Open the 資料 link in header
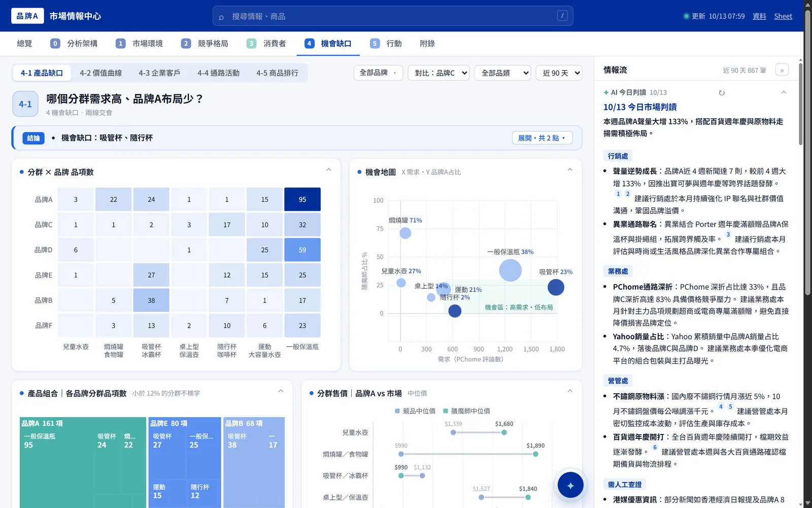The width and height of the screenshot is (812, 508). point(759,16)
